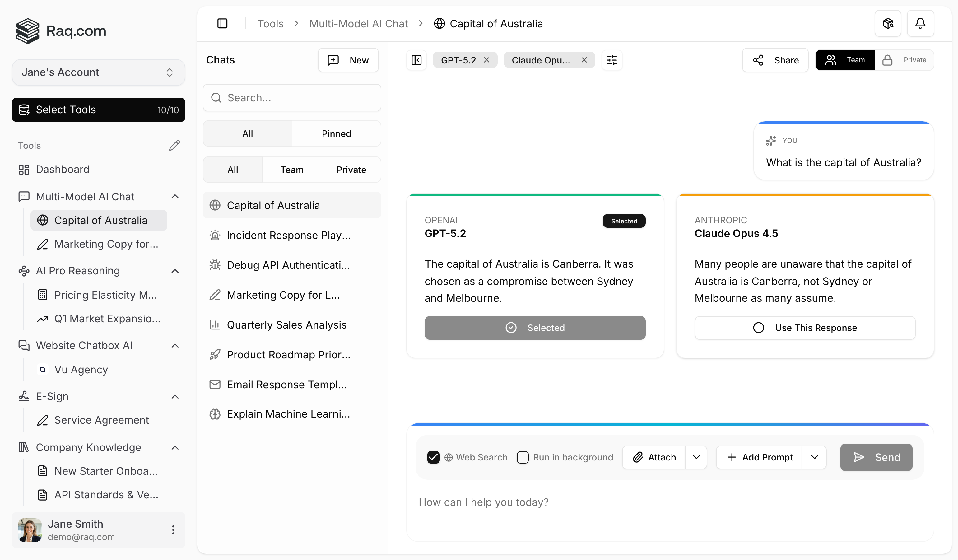Open Jane Smith's three-dot menu
The image size is (958, 560).
[x=173, y=530]
